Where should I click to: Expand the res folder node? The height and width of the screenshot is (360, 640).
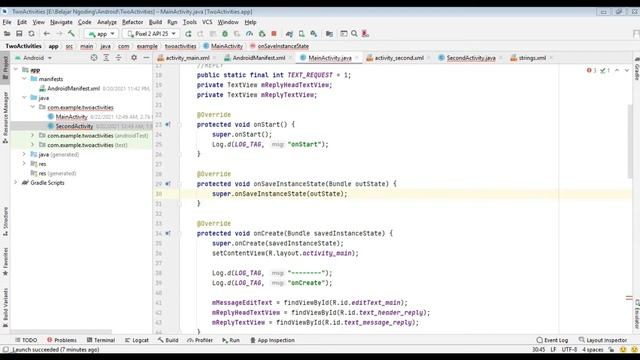point(24,164)
